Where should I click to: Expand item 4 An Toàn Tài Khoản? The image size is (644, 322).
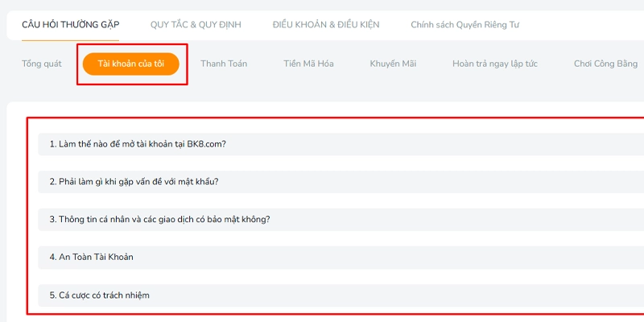(341, 257)
